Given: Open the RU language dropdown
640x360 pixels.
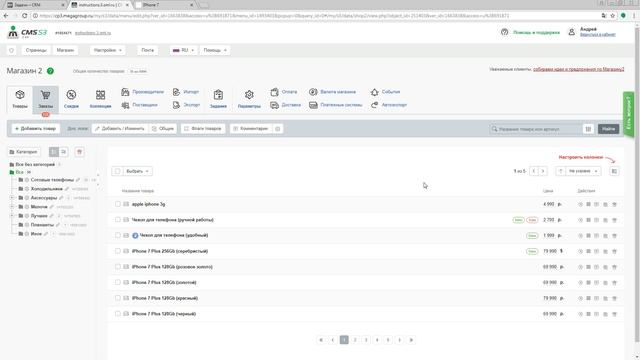Looking at the screenshot, I should [x=183, y=50].
